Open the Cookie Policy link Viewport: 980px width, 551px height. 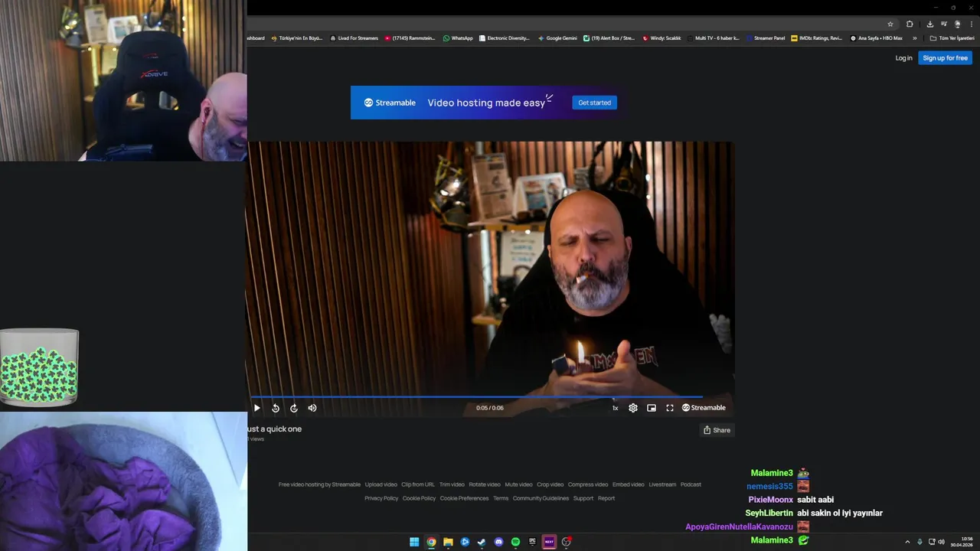coord(419,498)
